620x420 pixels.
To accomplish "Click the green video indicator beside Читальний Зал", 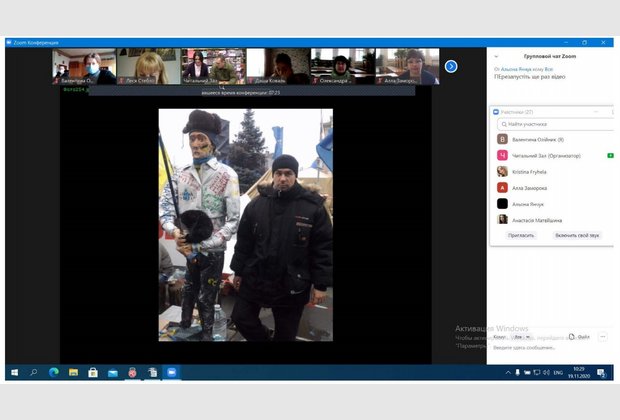I will tap(610, 156).
